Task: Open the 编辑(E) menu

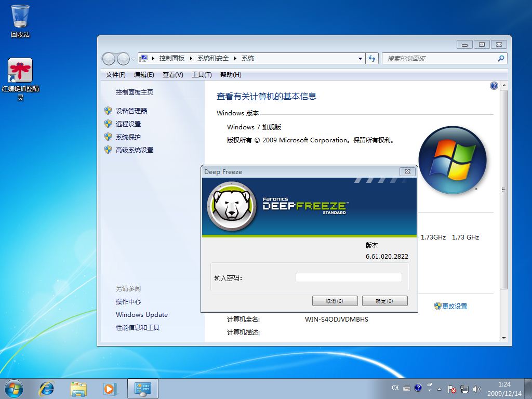Action: tap(144, 75)
